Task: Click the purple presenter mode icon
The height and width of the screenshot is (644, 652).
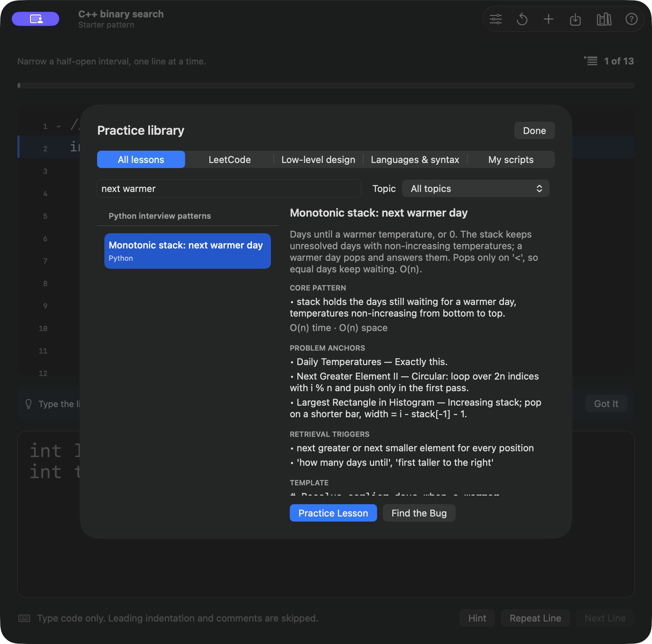Action: coord(35,19)
